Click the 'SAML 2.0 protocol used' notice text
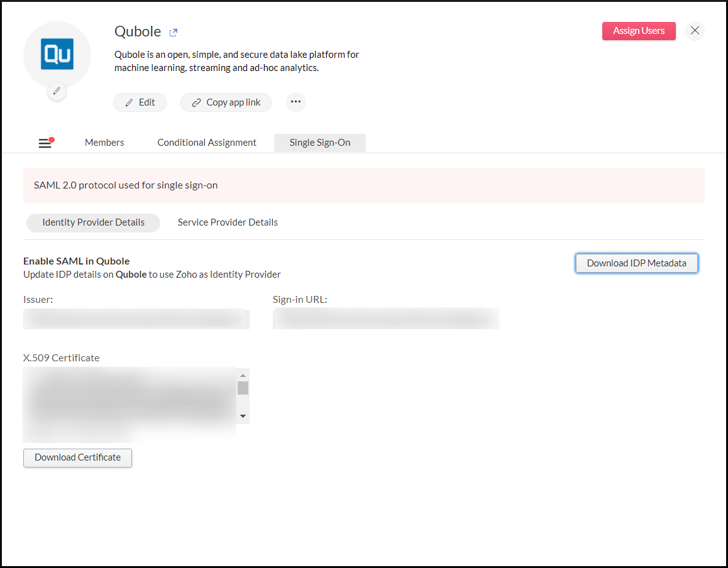728x568 pixels. [x=126, y=185]
